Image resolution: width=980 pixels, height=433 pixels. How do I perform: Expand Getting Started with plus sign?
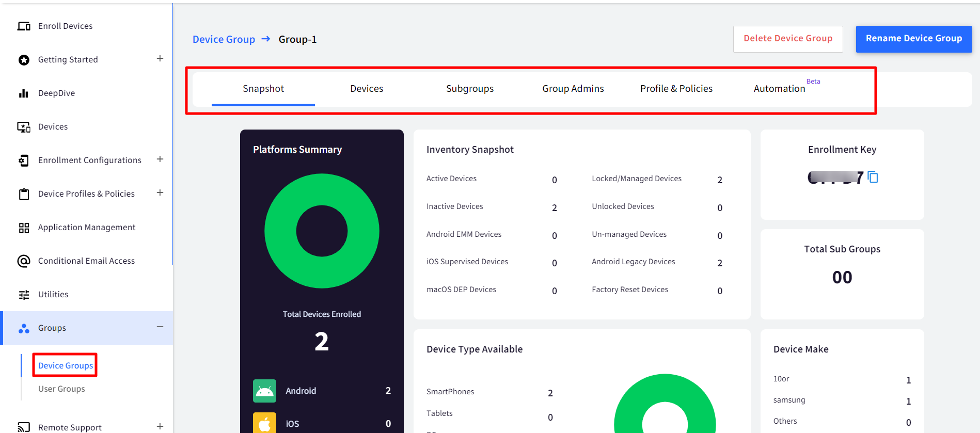tap(160, 59)
